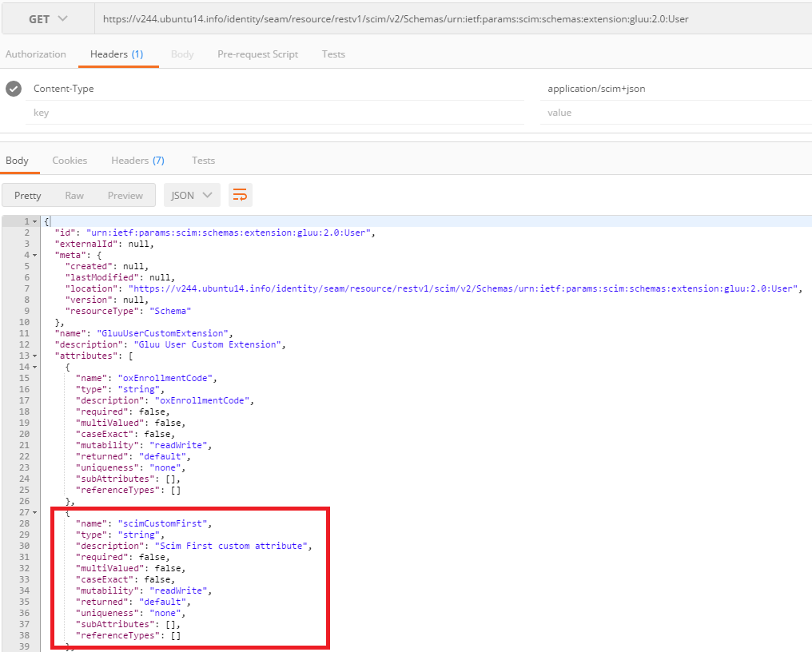Collapse the root JSON object at line 1

(x=35, y=221)
